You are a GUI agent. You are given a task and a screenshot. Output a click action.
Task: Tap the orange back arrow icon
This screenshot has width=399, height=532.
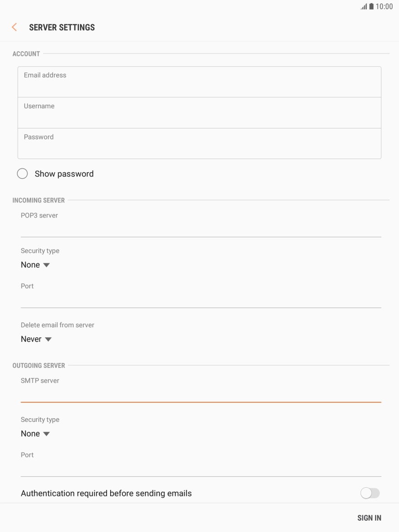(x=14, y=27)
